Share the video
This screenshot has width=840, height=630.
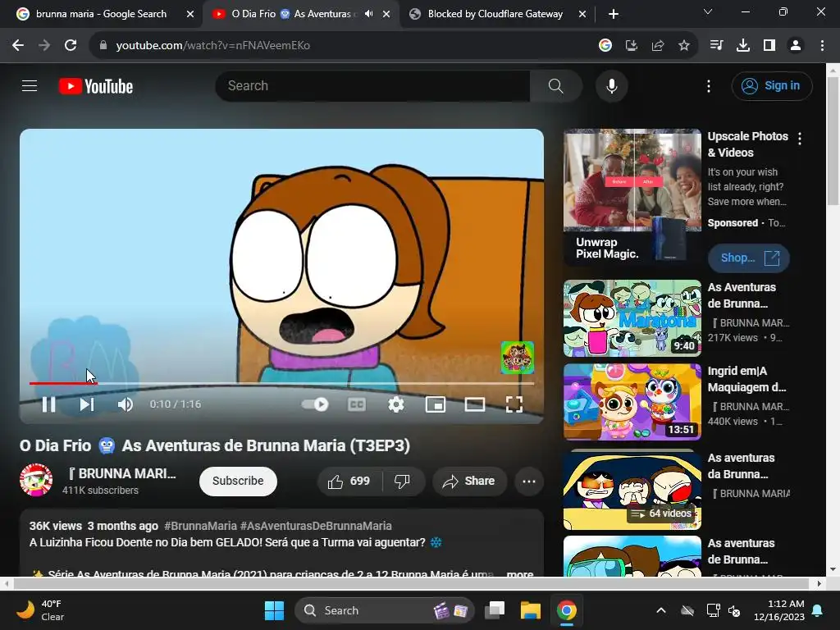pyautogui.click(x=468, y=481)
